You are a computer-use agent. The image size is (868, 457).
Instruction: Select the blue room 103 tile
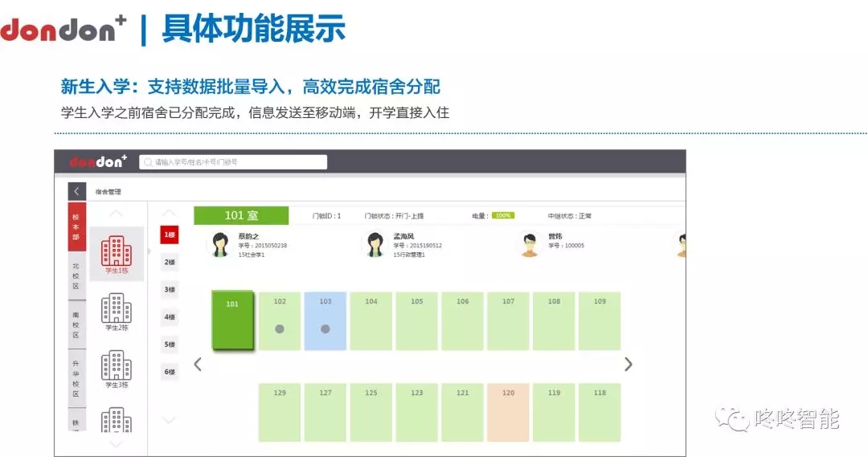[x=325, y=321]
